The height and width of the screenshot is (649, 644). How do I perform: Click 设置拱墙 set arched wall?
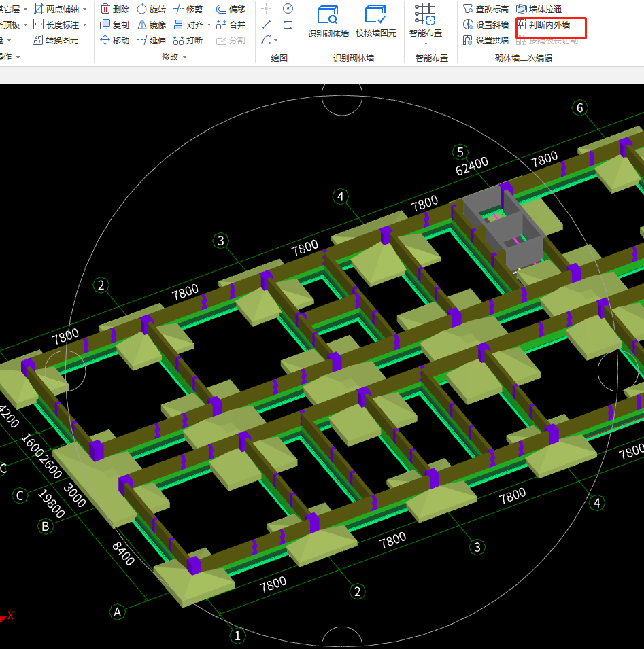(486, 40)
